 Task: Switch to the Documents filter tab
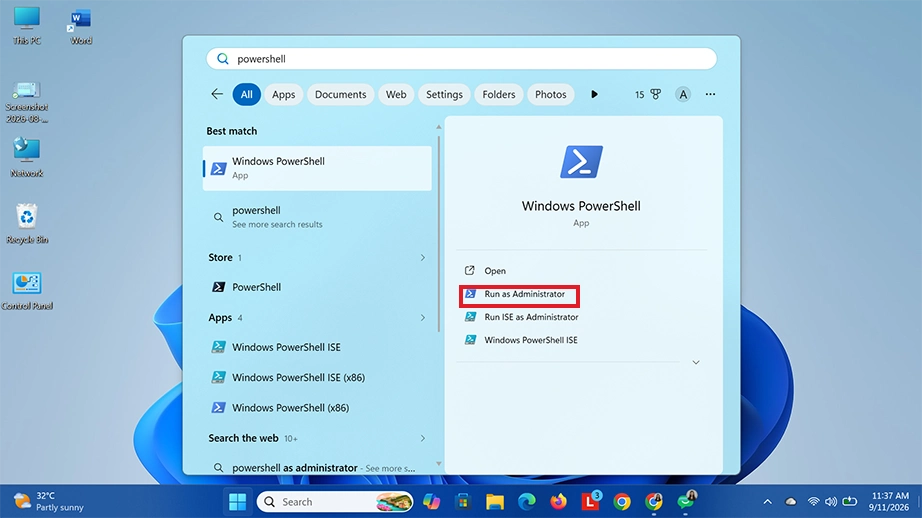340,94
